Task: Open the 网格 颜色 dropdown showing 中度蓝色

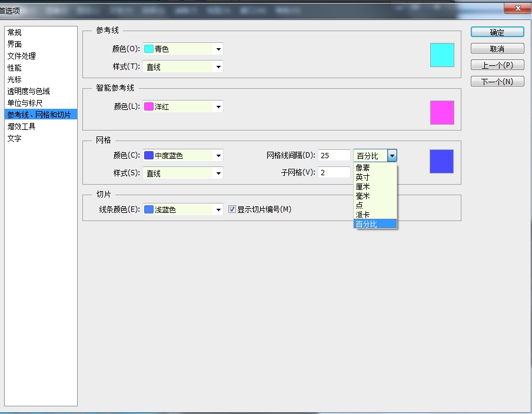Action: [x=183, y=156]
